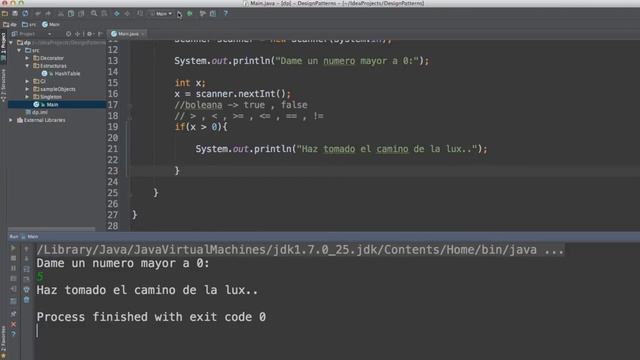Click the Undo toolbar arrow

click(x=38, y=13)
